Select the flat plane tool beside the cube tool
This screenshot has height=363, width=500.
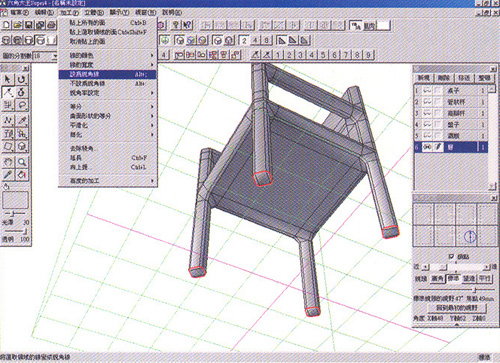[x=8, y=147]
